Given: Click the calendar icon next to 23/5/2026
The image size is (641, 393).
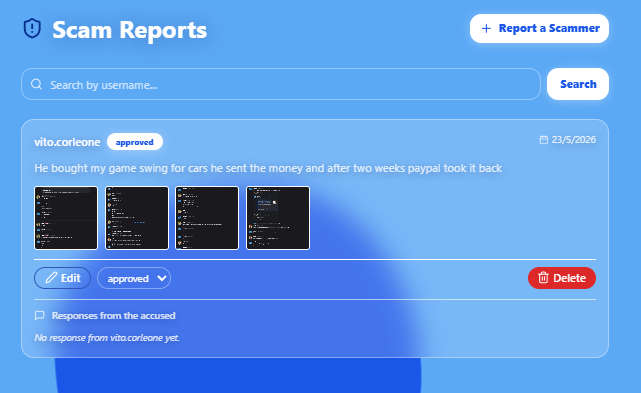Looking at the screenshot, I should [544, 140].
